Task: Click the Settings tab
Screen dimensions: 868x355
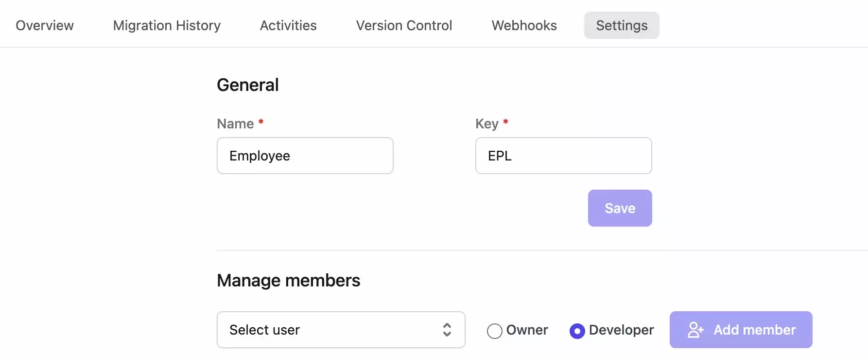Action: pyautogui.click(x=622, y=25)
